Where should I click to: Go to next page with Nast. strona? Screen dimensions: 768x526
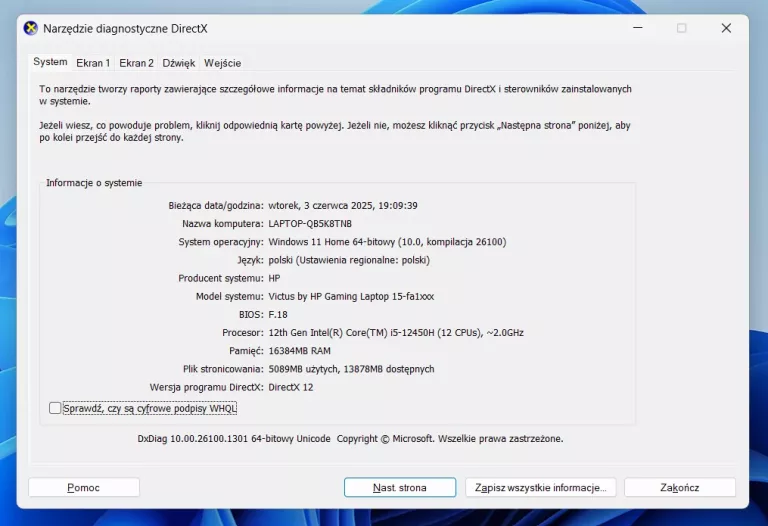click(x=400, y=487)
